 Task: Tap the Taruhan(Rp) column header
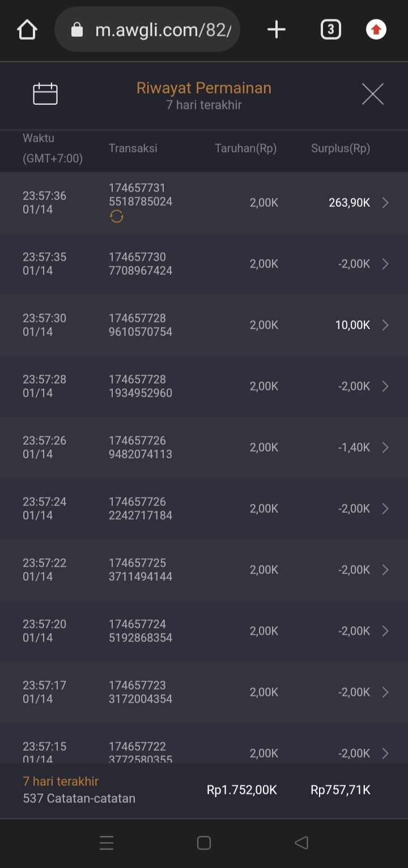245,148
